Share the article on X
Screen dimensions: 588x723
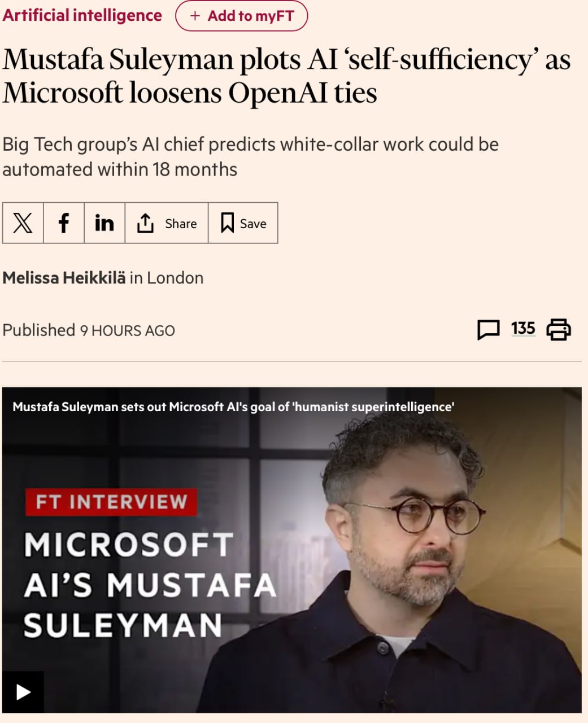click(x=23, y=223)
